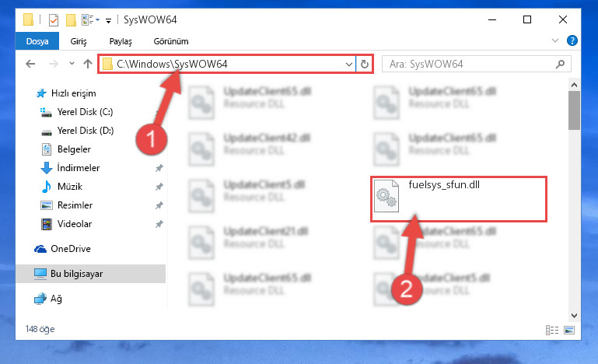This screenshot has width=598, height=364.
Task: Expand recent locations dropdown arrow
Action: point(72,63)
